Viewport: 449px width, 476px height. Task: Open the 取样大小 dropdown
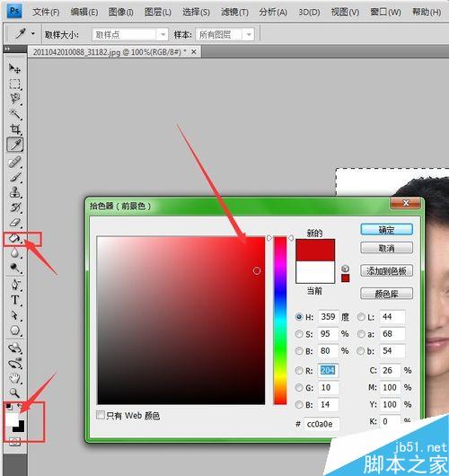130,35
